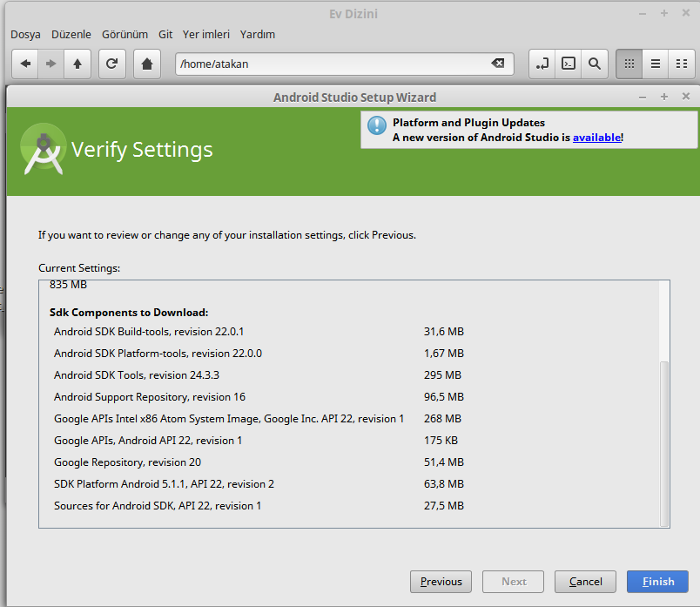Click Platform and Plugin Updates title
The image size is (700, 607).
(x=468, y=123)
